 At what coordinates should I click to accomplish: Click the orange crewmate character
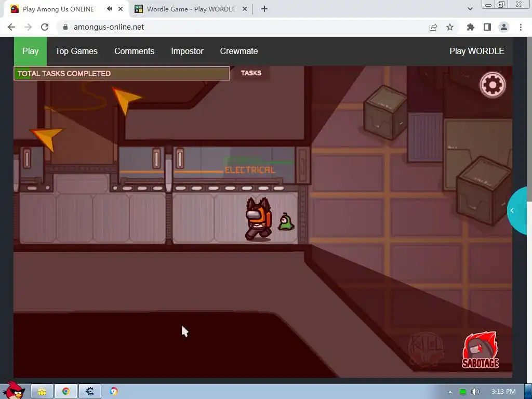259,219
